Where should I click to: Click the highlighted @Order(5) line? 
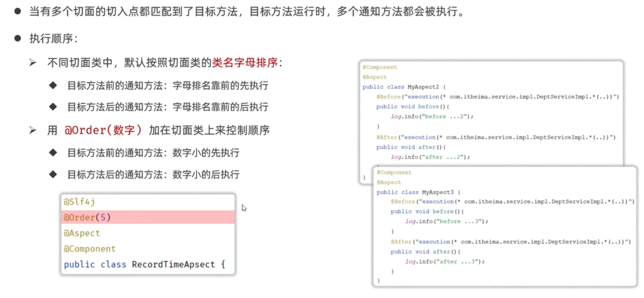(148, 218)
